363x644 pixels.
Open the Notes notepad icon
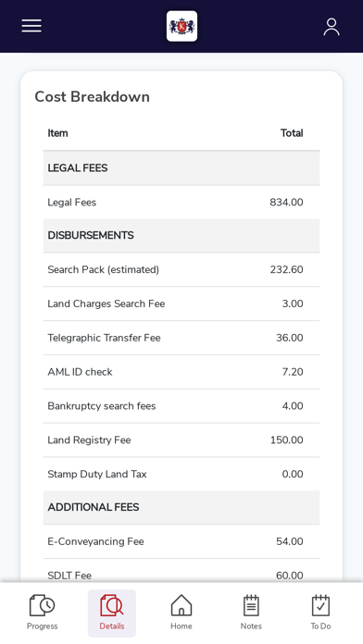coord(251,605)
